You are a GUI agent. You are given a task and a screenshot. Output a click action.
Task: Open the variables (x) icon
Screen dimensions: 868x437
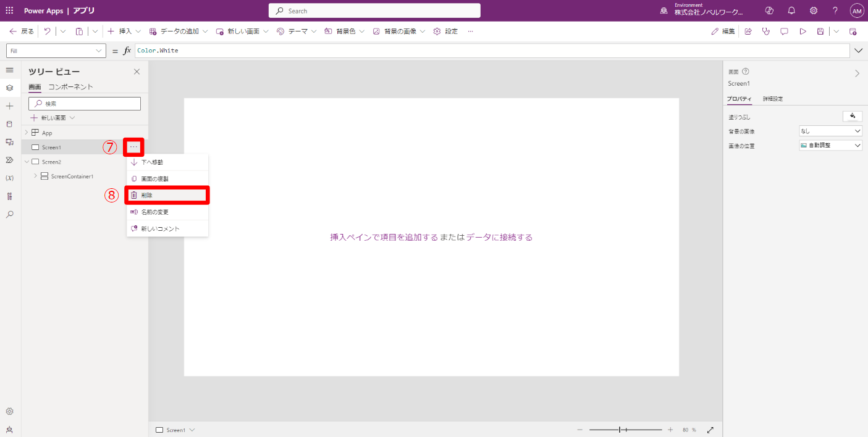click(9, 178)
